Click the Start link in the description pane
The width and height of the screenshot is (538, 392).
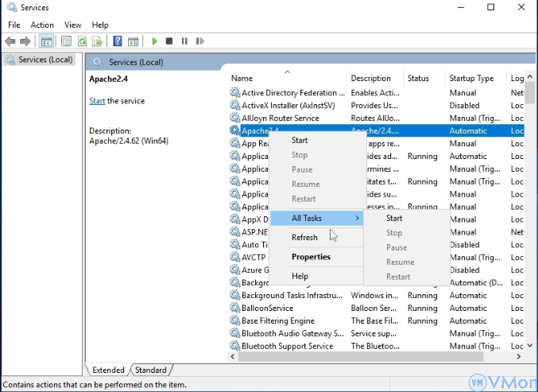(97, 101)
